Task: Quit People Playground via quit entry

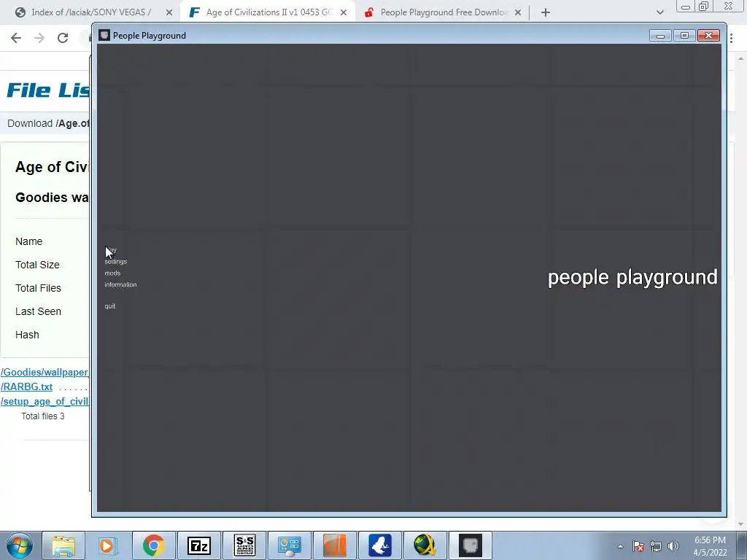Action: [110, 306]
